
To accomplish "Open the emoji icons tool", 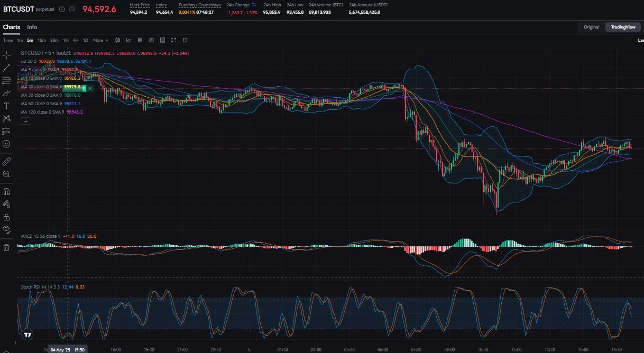I will [6, 144].
